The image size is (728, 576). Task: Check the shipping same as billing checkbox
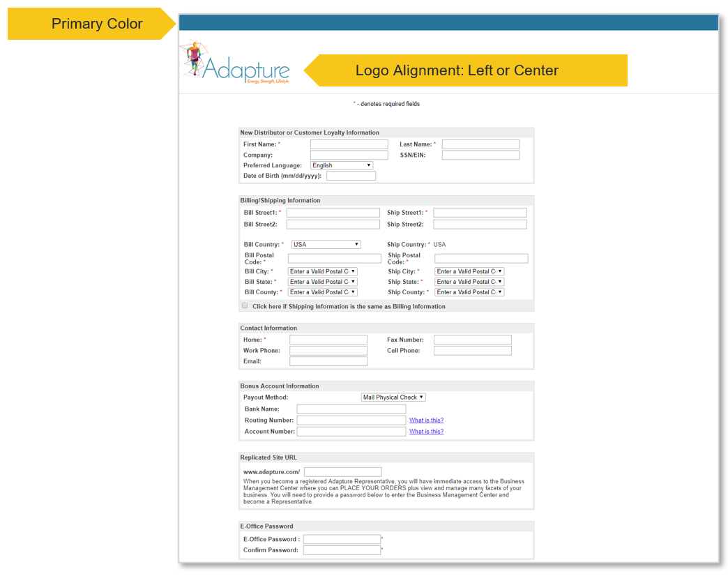click(245, 305)
